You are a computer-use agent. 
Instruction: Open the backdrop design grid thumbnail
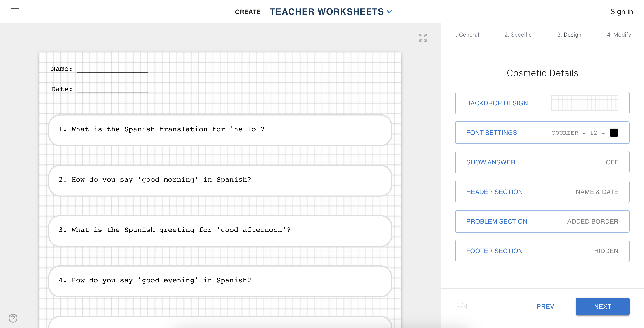584,103
